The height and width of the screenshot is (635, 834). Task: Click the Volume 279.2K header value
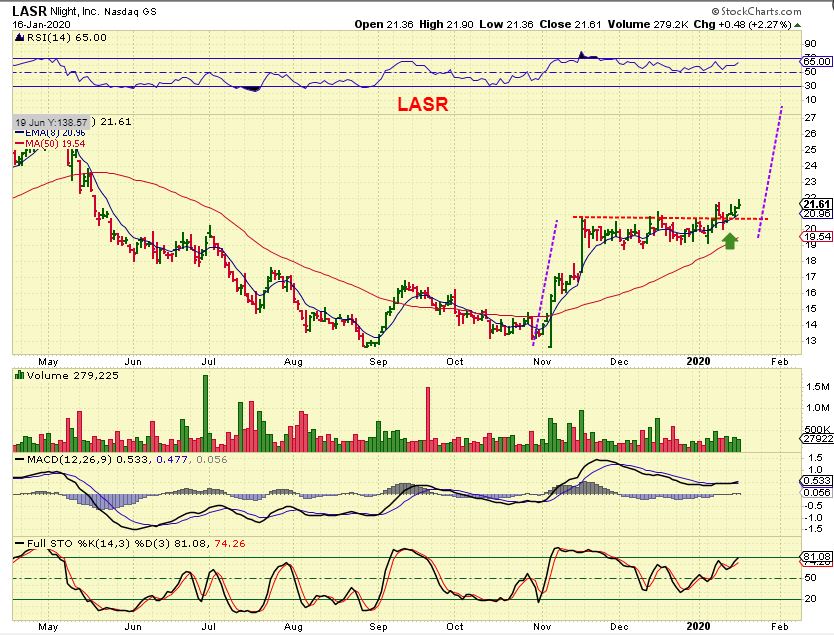(x=647, y=24)
